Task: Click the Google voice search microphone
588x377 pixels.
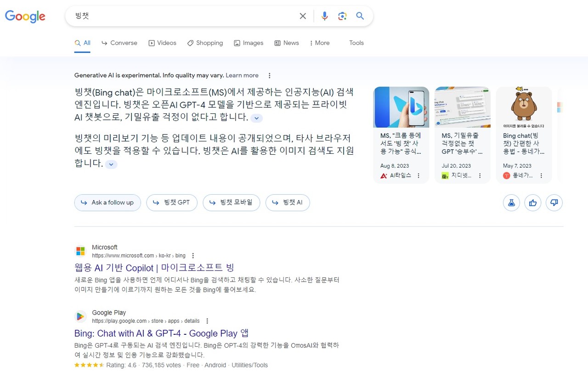Action: pyautogui.click(x=325, y=16)
